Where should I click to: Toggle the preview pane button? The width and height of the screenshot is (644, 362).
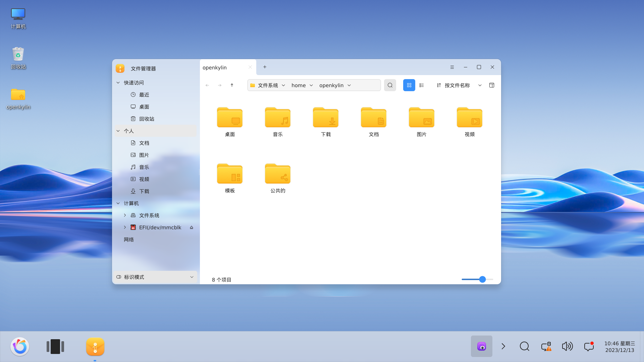[x=492, y=85]
